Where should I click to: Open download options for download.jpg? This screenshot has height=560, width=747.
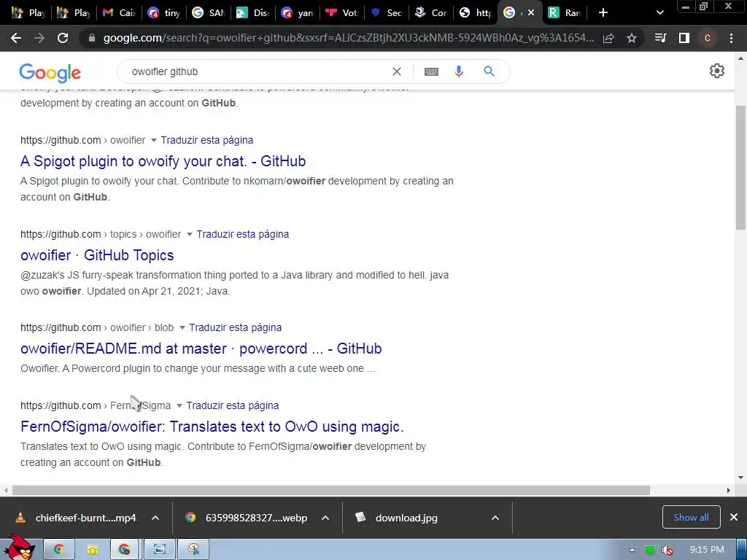[495, 518]
